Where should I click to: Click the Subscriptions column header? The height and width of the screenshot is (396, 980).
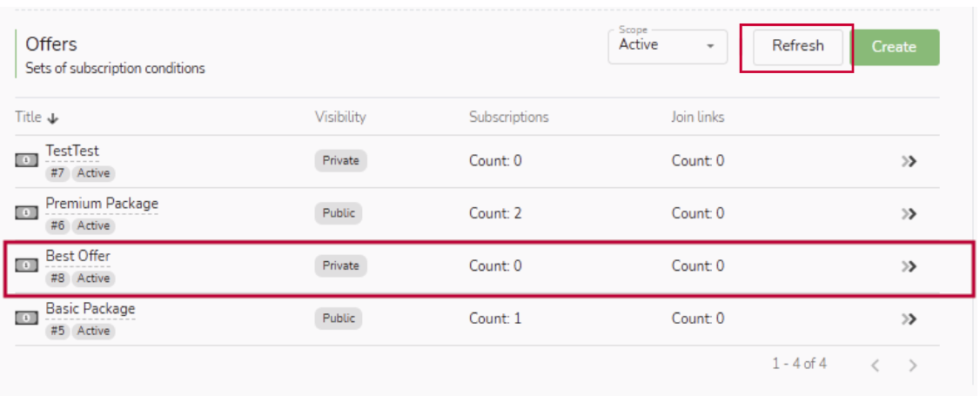[x=509, y=117]
